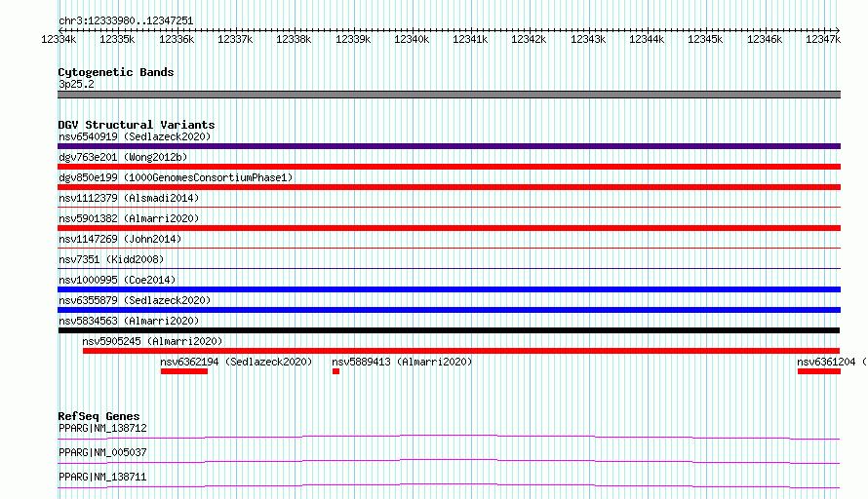Click the 3p25.2 band label
Screen dimensions: 868x499
click(76, 84)
